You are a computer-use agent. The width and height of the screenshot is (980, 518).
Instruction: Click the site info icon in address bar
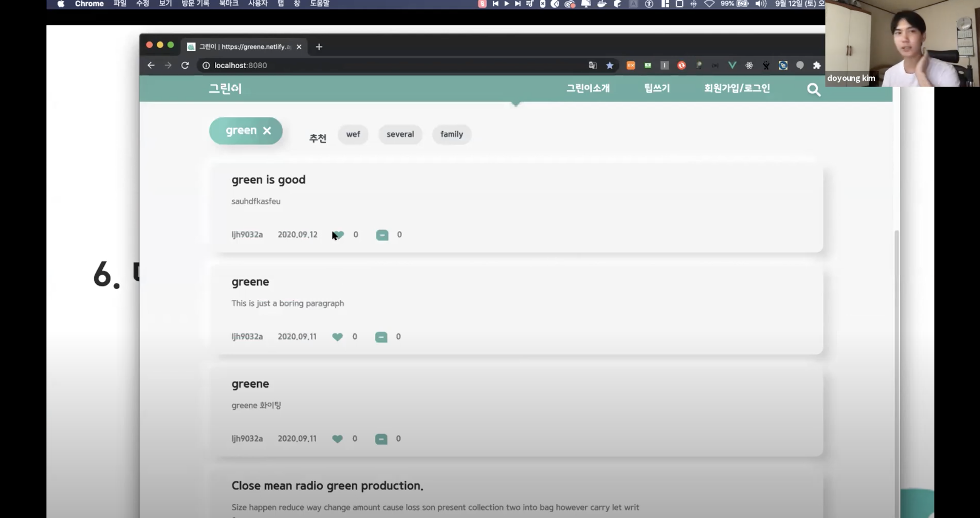pyautogui.click(x=206, y=65)
